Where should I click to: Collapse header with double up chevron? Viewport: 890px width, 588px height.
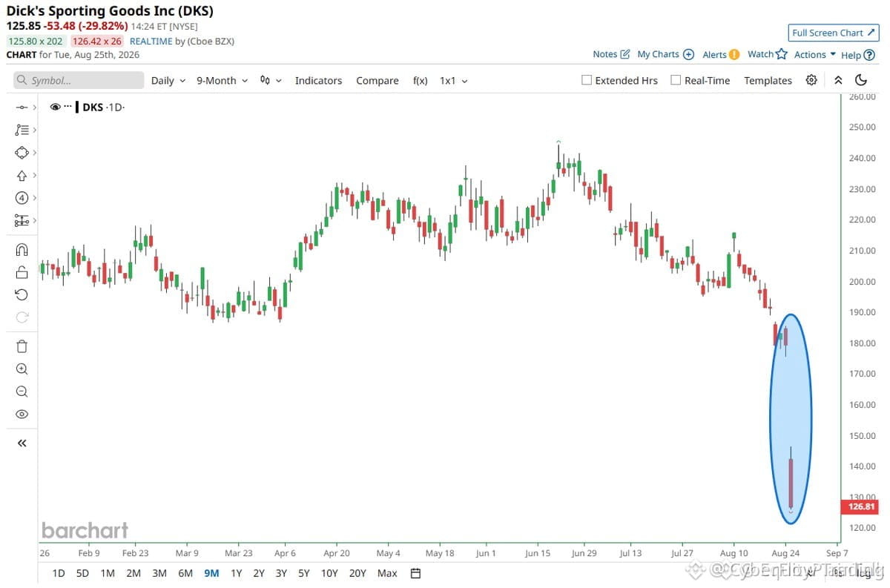pos(838,80)
